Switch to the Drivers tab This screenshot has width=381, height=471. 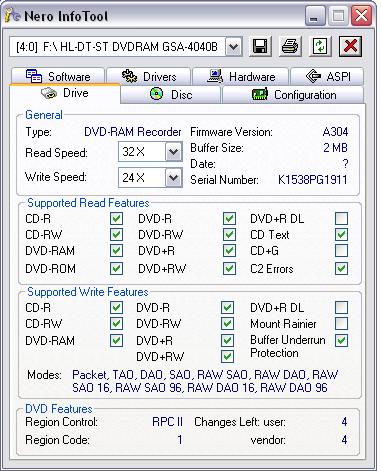(148, 76)
